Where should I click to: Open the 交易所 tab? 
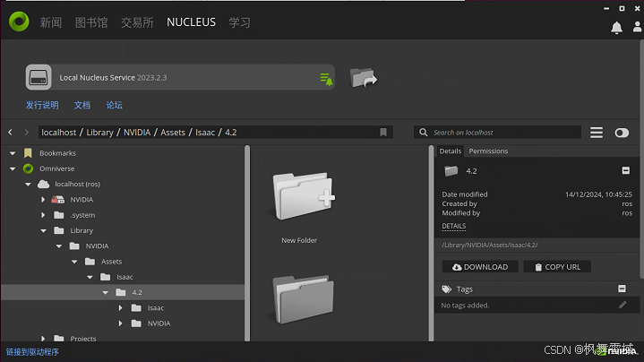click(x=137, y=22)
